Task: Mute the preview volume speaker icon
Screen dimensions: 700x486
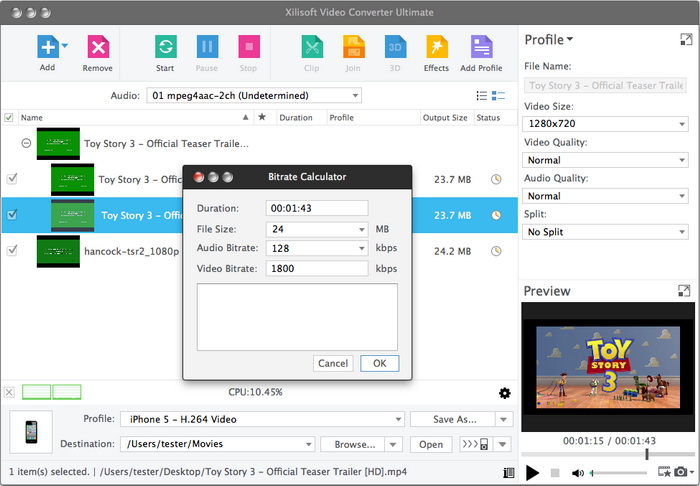Action: (578, 472)
